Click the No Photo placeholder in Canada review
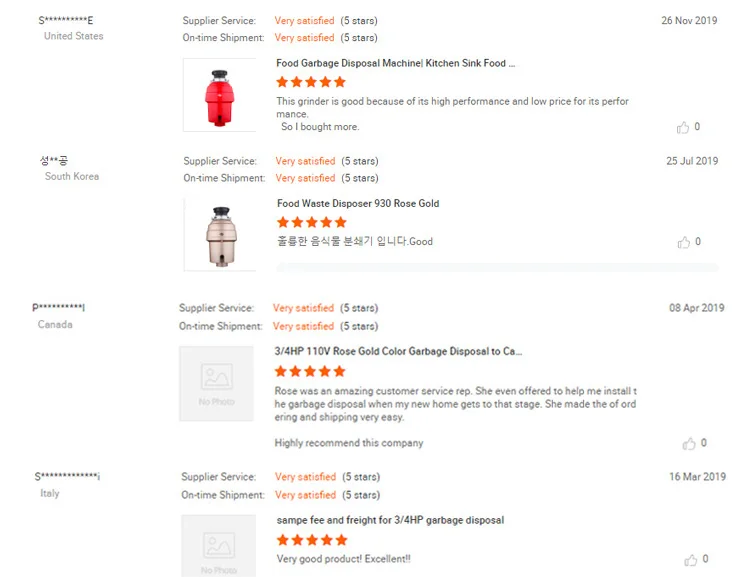Viewport: 750px width, 577px height. [216, 383]
